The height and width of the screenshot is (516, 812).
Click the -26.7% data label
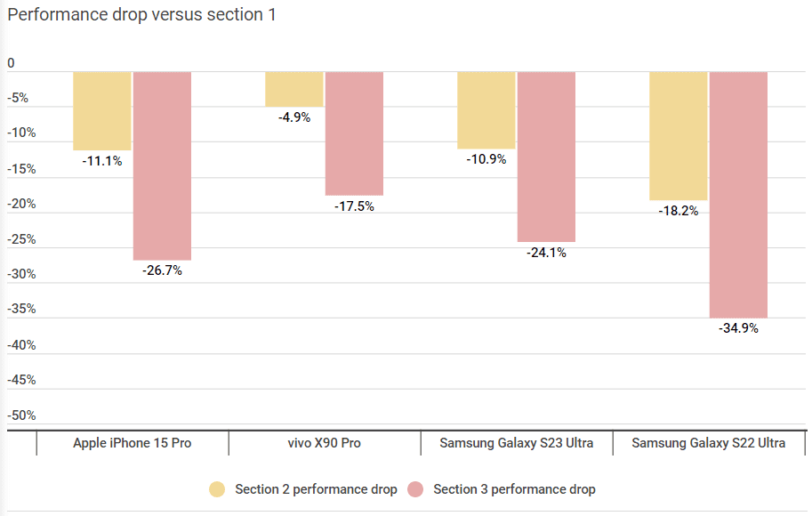pyautogui.click(x=162, y=270)
